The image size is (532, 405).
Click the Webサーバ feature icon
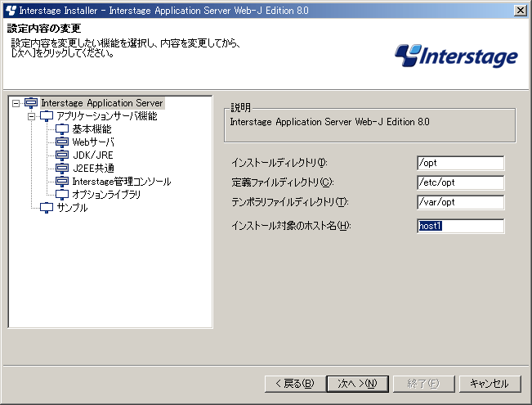(62, 142)
